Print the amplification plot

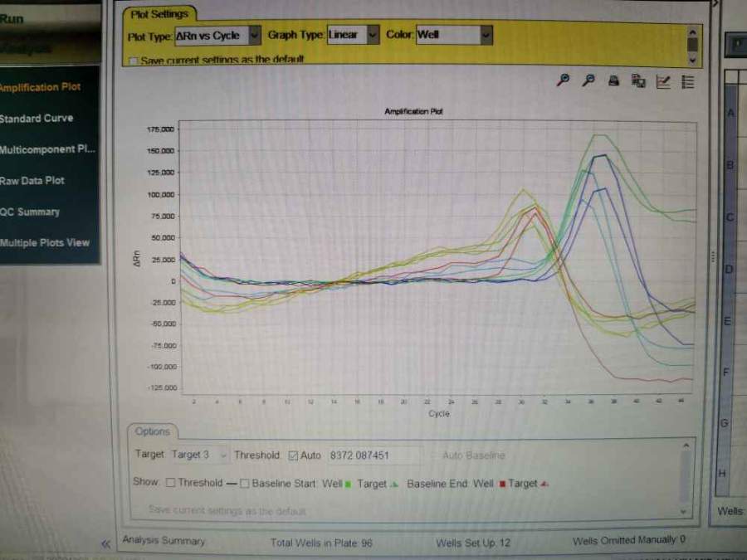613,80
